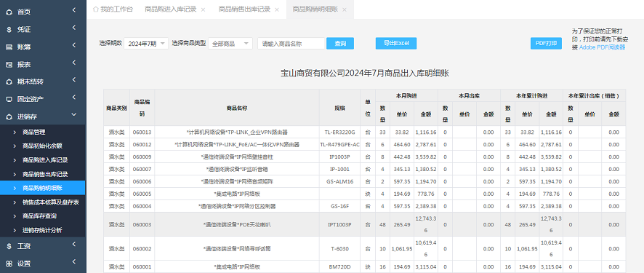644x273 pixels.
Task: Click the 期末结转 icon in sidebar
Action: (9, 82)
